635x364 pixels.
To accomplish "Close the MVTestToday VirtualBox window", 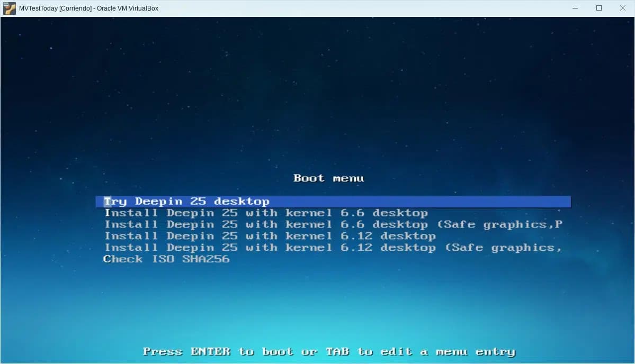I will [623, 8].
